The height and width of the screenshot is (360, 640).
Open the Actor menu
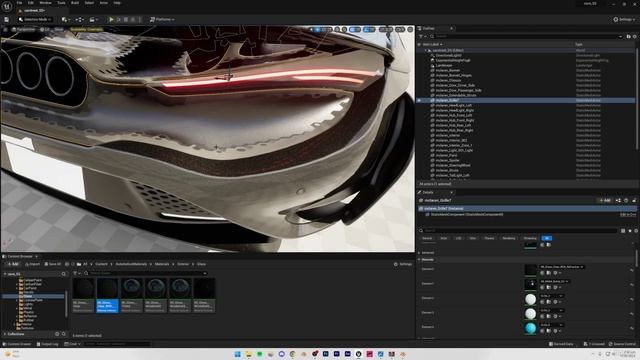104,3
